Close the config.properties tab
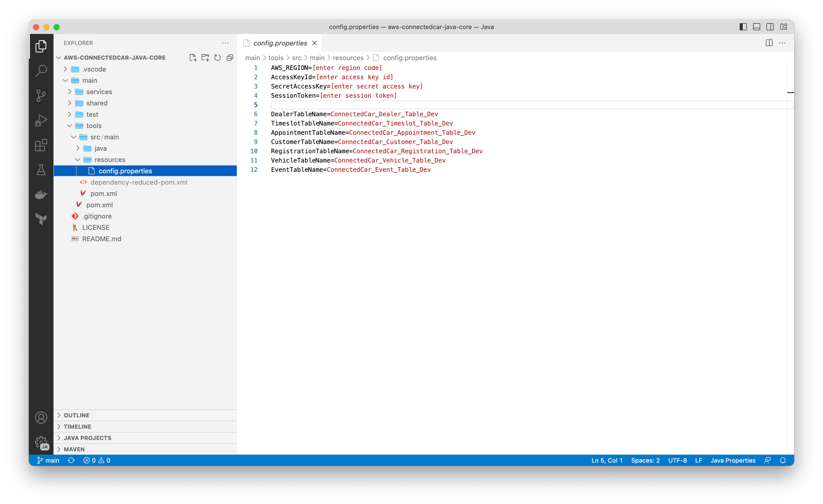The width and height of the screenshot is (823, 504). 314,43
